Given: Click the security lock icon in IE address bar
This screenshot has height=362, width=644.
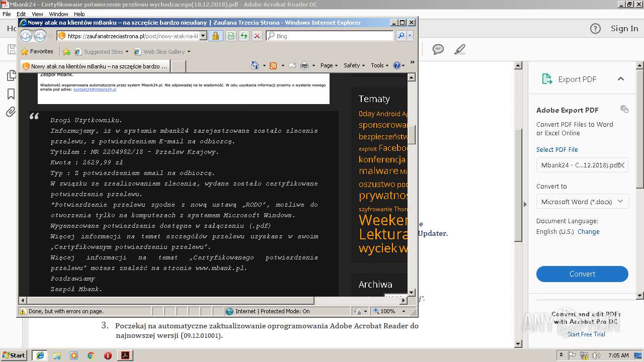Looking at the screenshot, I should coord(215,36).
